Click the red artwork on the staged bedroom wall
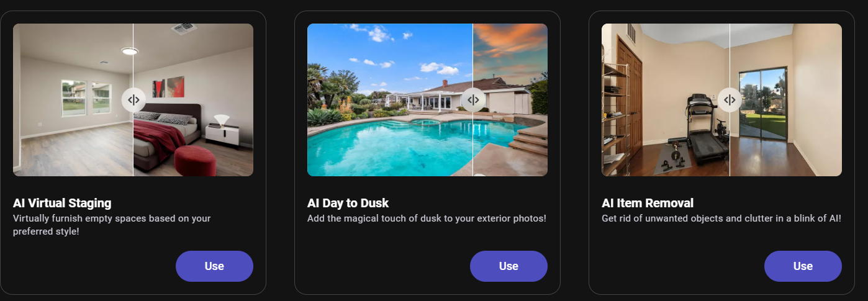Image resolution: width=868 pixels, height=301 pixels. point(169,87)
